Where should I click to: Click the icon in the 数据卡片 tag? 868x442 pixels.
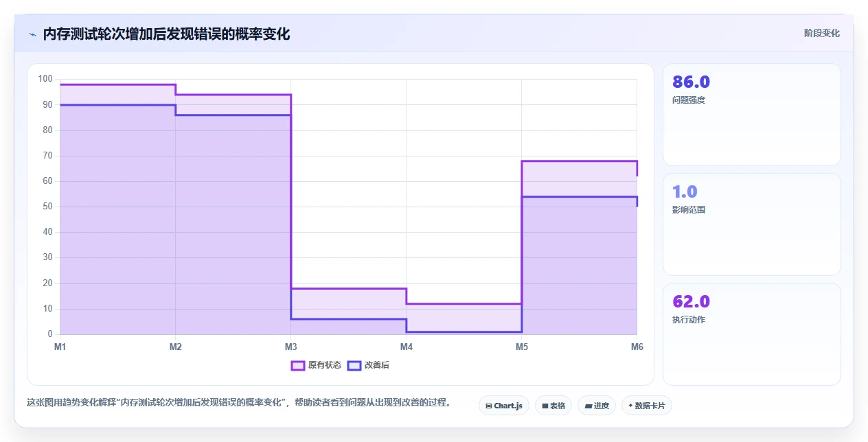pos(630,406)
